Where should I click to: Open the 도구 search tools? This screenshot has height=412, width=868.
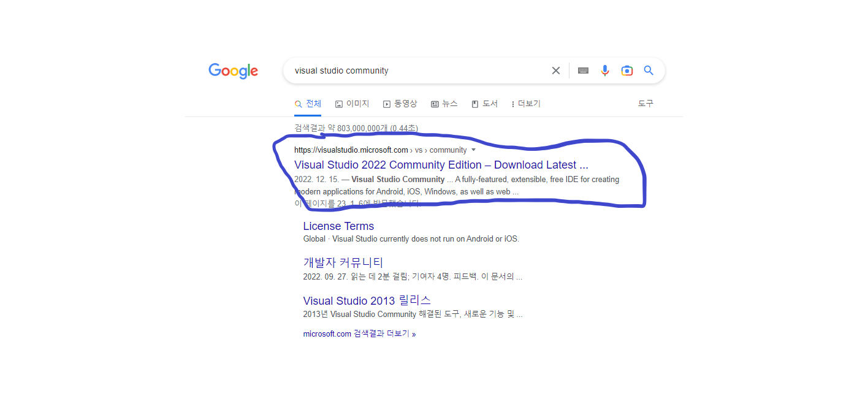point(645,104)
